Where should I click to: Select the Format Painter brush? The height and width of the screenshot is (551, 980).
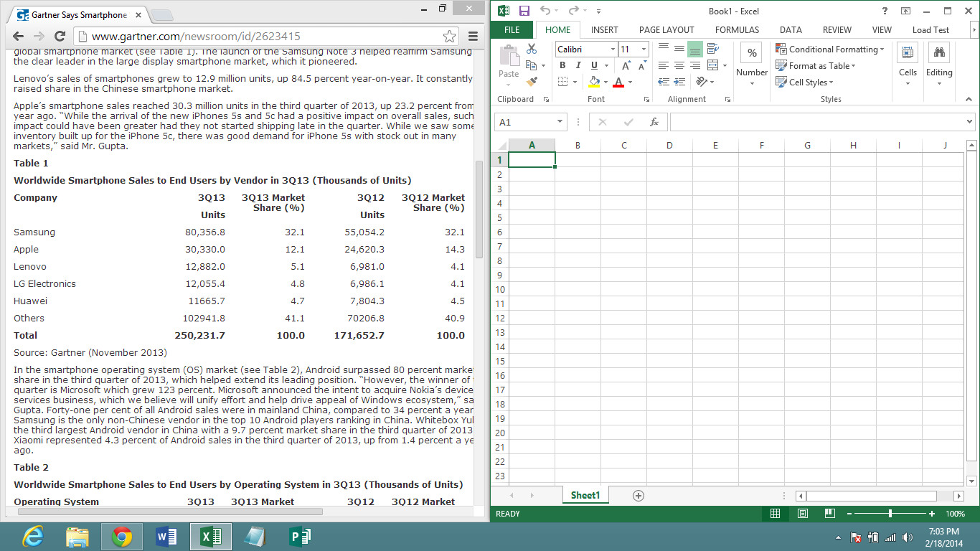pyautogui.click(x=532, y=82)
